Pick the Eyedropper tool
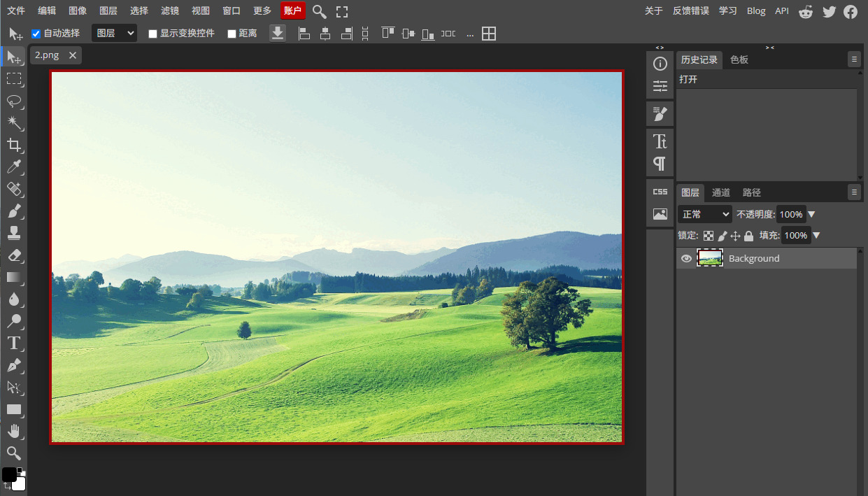Viewport: 868px width, 496px height. click(x=14, y=166)
